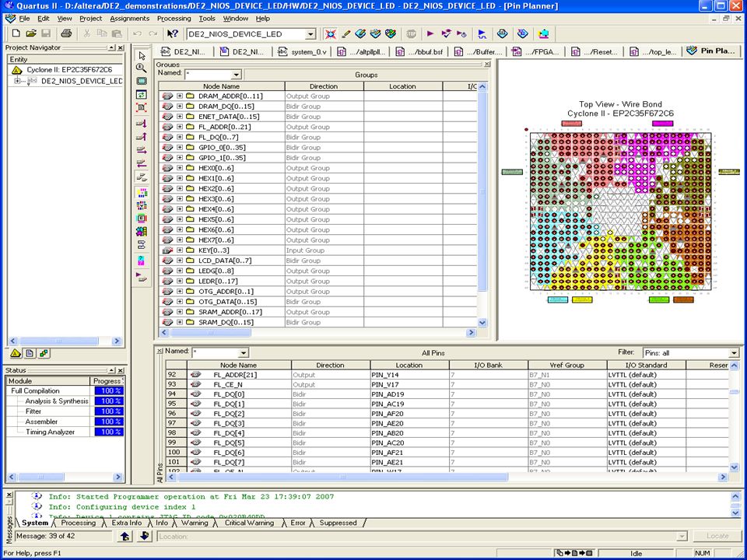Switch to the Warning messages tab

(195, 523)
